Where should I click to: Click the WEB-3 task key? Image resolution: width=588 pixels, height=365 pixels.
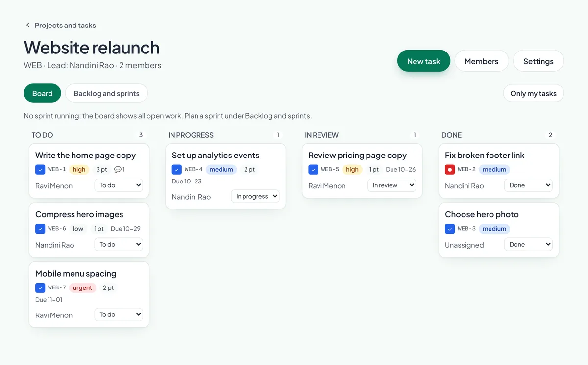(466, 229)
